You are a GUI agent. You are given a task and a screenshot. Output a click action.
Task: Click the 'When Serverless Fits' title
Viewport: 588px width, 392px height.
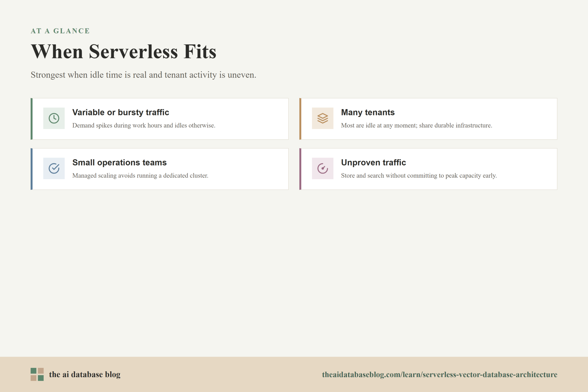124,51
